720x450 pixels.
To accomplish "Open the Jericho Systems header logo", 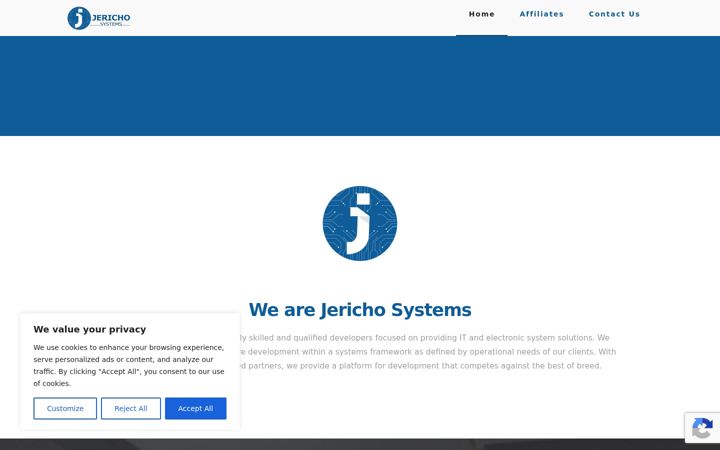I will point(99,18).
